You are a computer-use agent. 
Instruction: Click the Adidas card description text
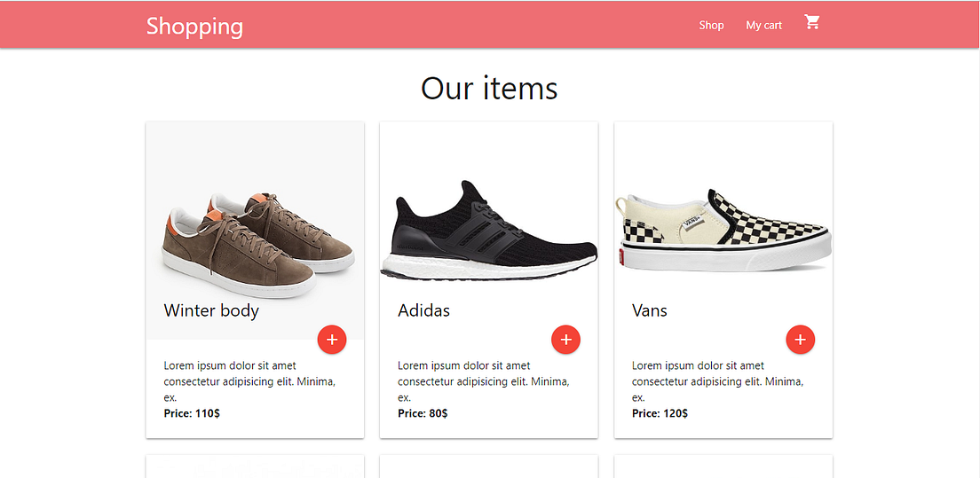tap(483, 381)
